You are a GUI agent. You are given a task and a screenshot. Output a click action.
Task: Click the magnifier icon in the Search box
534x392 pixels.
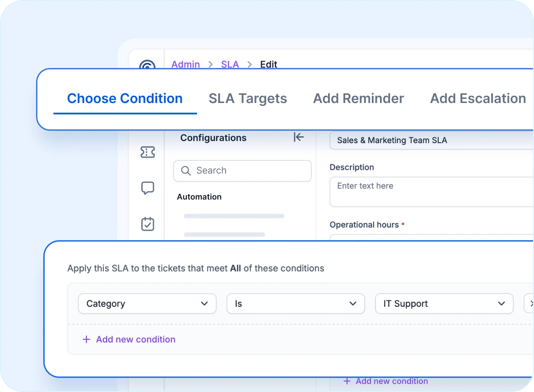coord(185,170)
